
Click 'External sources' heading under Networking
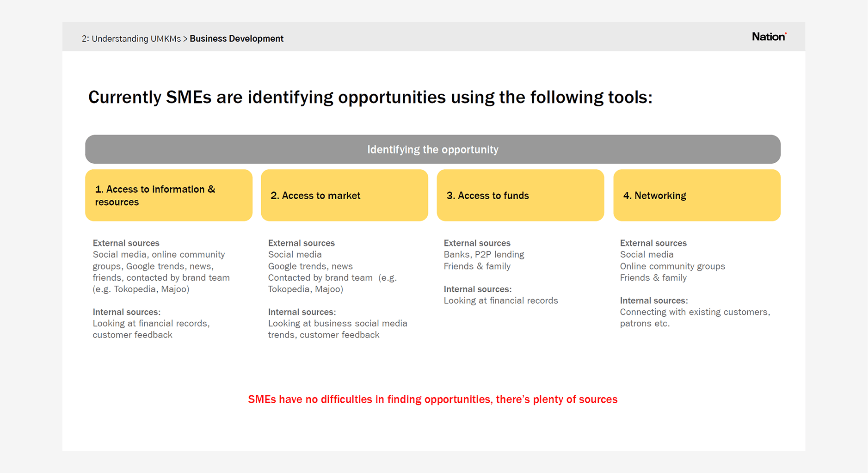click(653, 243)
